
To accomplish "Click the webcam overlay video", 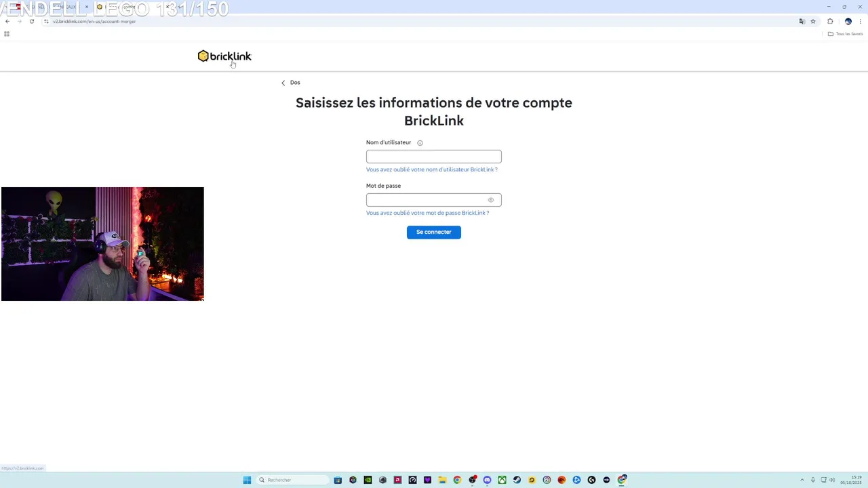I will click(102, 244).
